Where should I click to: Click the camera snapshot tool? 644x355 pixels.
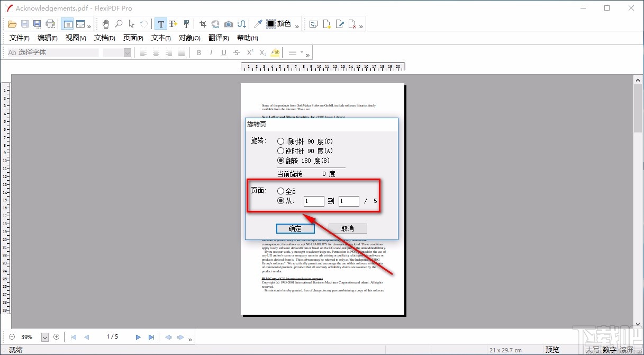point(229,24)
